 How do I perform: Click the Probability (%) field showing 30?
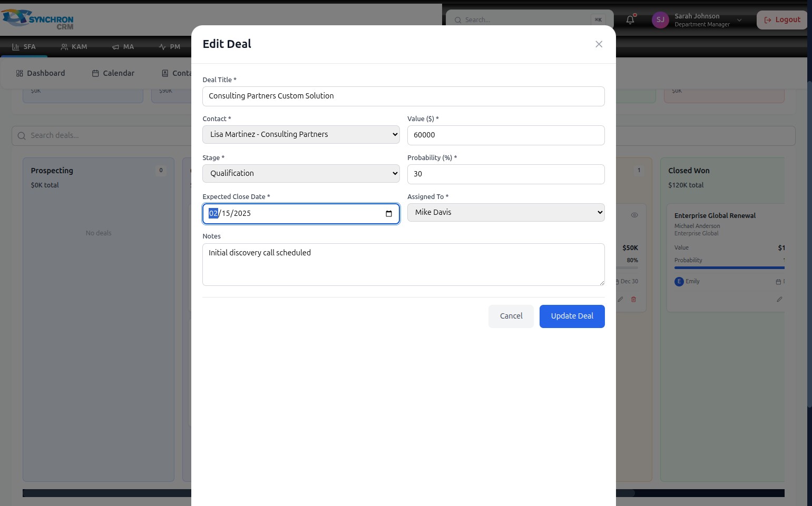pos(506,174)
